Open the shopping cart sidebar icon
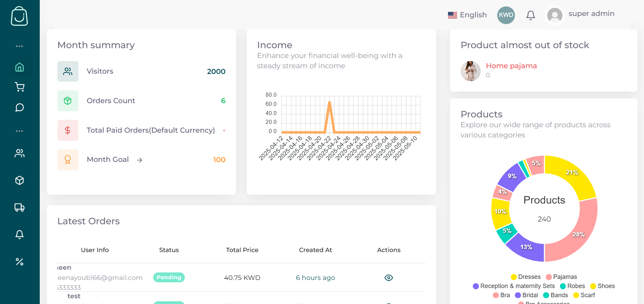This screenshot has height=304, width=644. [x=20, y=87]
